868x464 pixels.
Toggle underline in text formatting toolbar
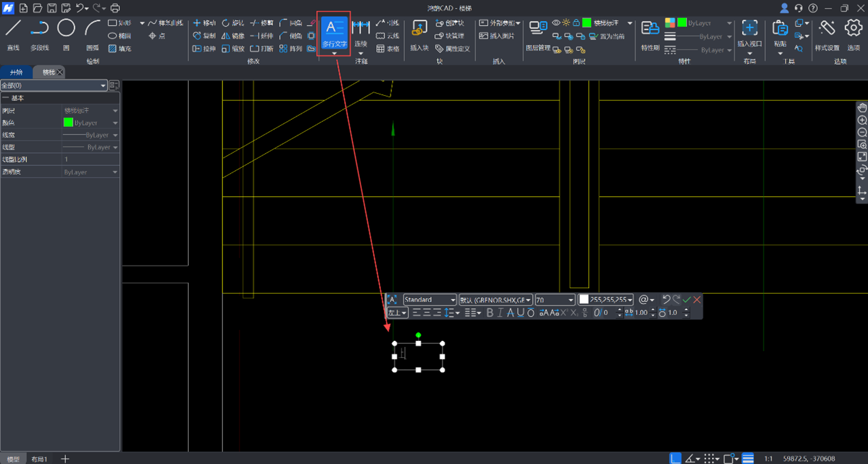tap(521, 313)
